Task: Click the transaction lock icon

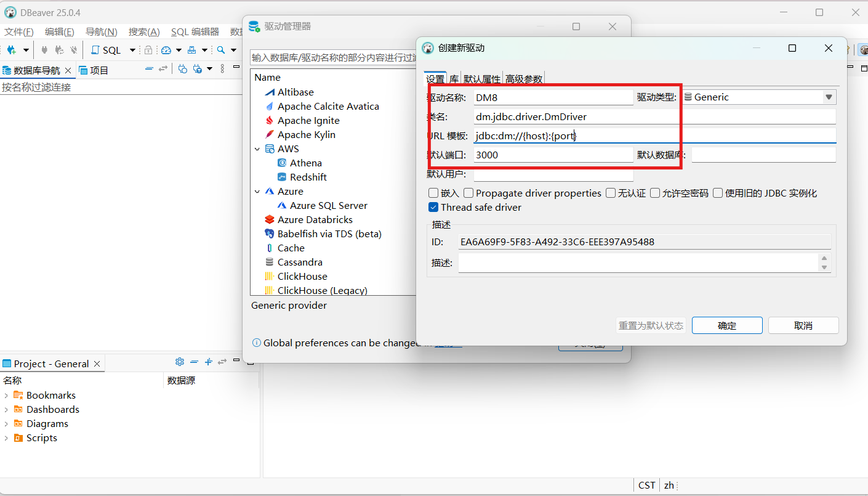Action: (x=148, y=50)
